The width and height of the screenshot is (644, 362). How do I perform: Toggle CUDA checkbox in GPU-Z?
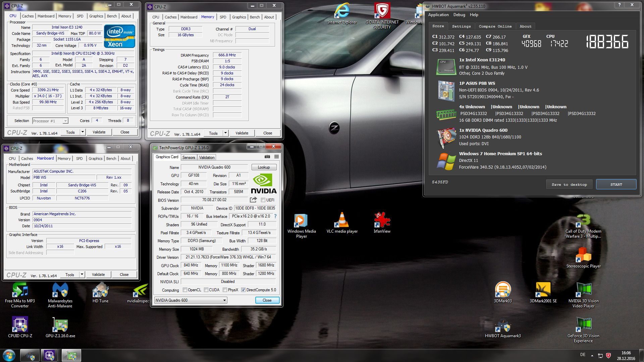tap(206, 290)
